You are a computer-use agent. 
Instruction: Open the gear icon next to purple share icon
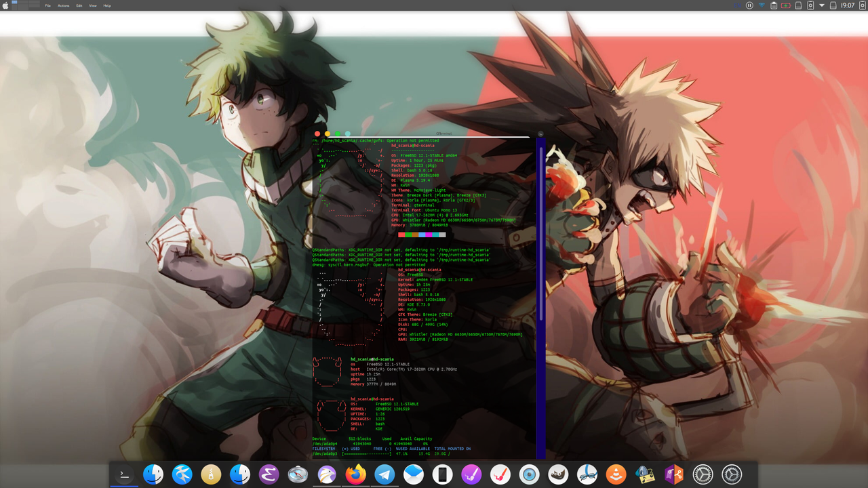point(703,474)
